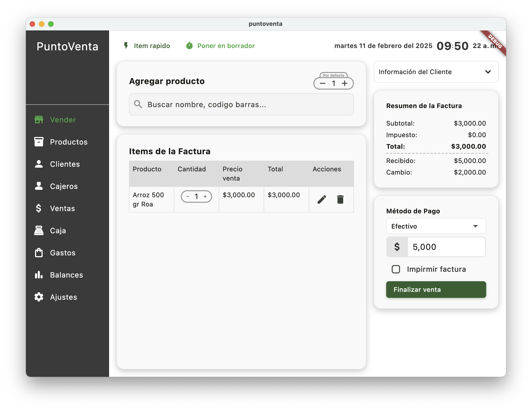Enable the Impirmir factura checkbox

pos(396,269)
